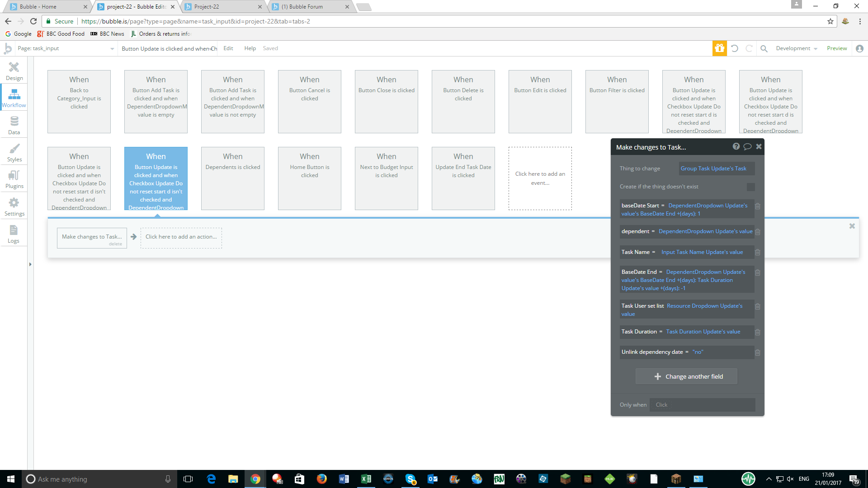Click Change another field button

pyautogui.click(x=686, y=376)
